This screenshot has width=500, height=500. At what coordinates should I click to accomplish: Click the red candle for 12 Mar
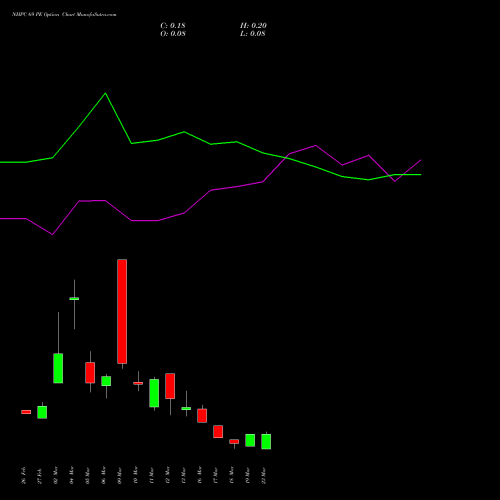170,386
